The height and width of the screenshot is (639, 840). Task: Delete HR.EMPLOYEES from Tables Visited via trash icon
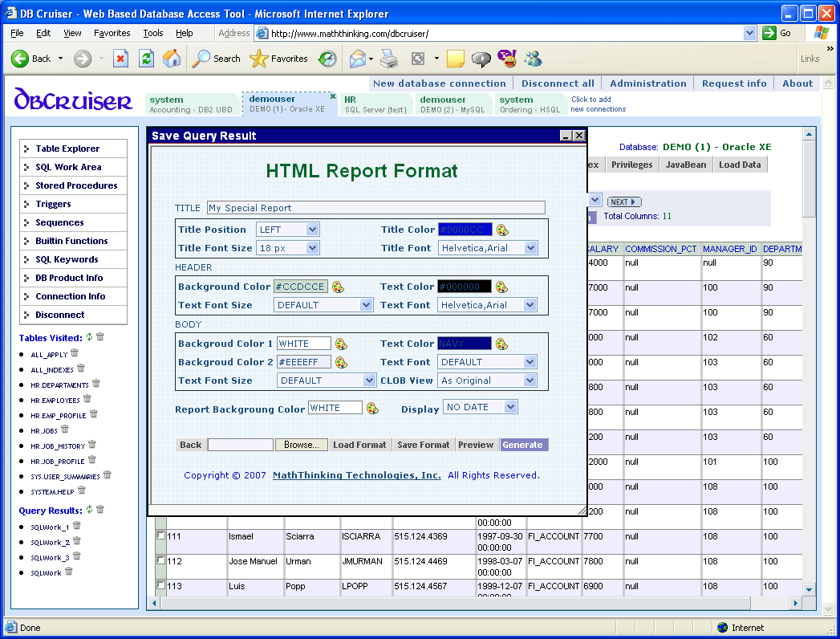[87, 399]
